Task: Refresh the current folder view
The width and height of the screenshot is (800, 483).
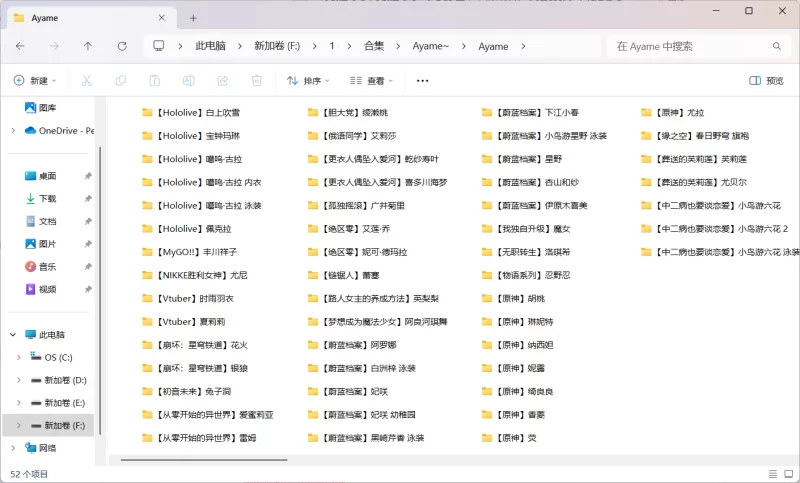Action: 122,46
